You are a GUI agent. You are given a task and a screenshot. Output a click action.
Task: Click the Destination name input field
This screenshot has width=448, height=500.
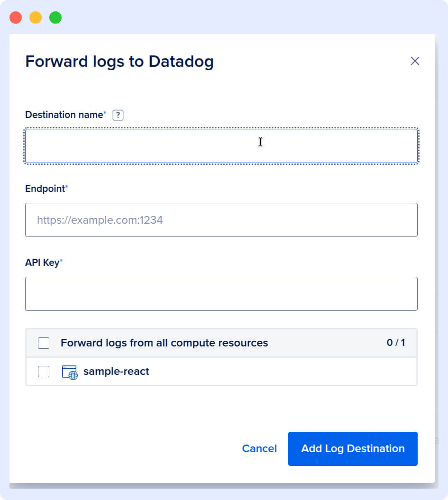tap(221, 145)
